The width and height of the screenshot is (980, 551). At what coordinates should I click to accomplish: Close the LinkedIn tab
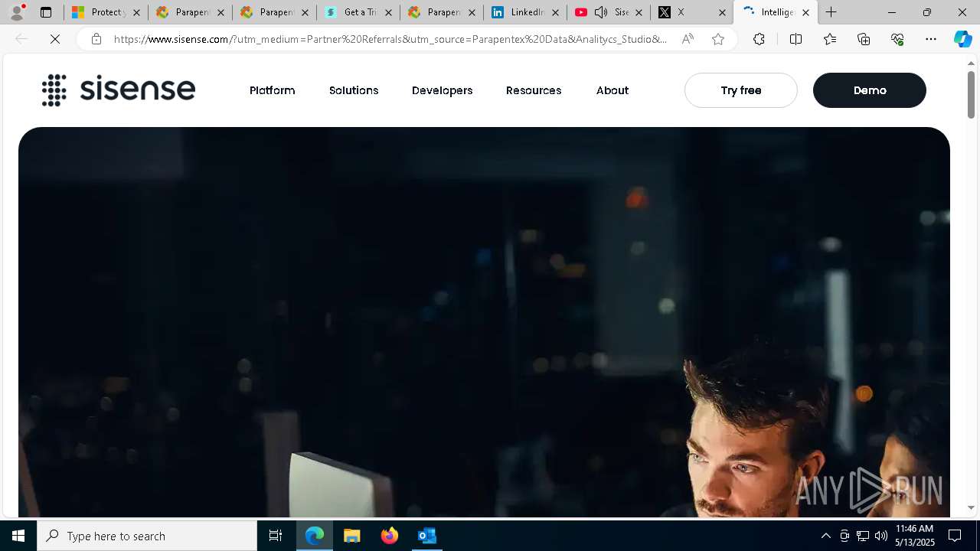[x=556, y=12]
